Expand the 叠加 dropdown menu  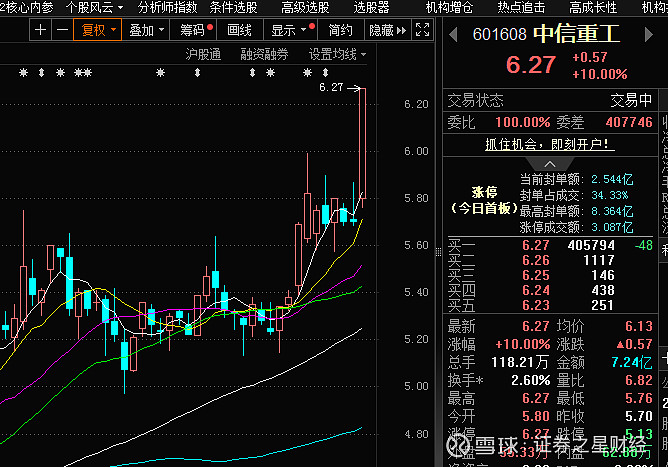point(147,30)
